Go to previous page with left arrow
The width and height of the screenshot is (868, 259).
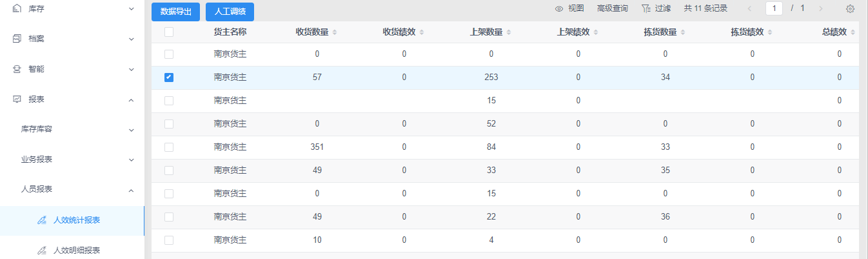click(749, 8)
